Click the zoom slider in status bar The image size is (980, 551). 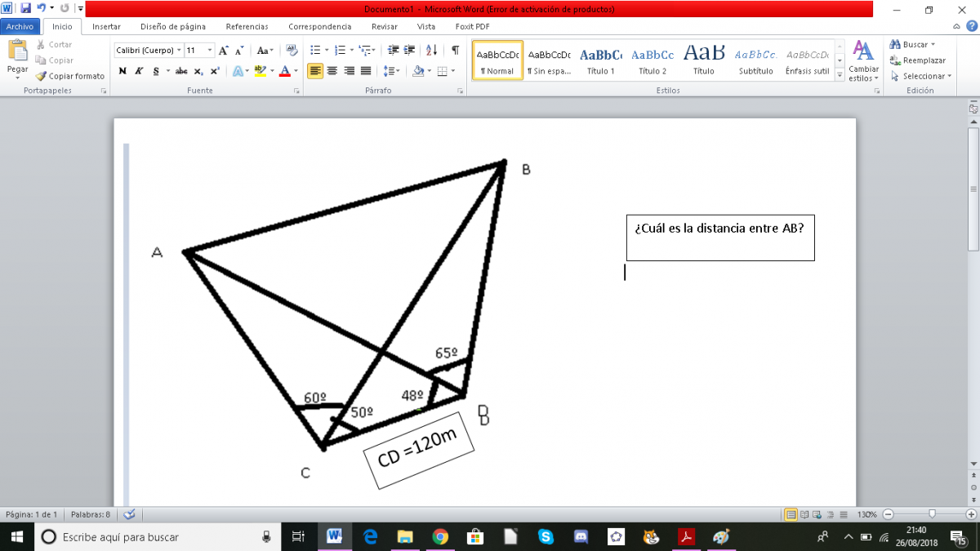pyautogui.click(x=932, y=515)
